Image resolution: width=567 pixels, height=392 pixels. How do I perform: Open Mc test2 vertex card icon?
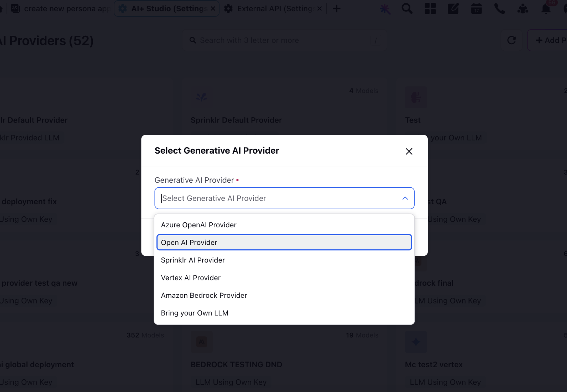(x=416, y=342)
